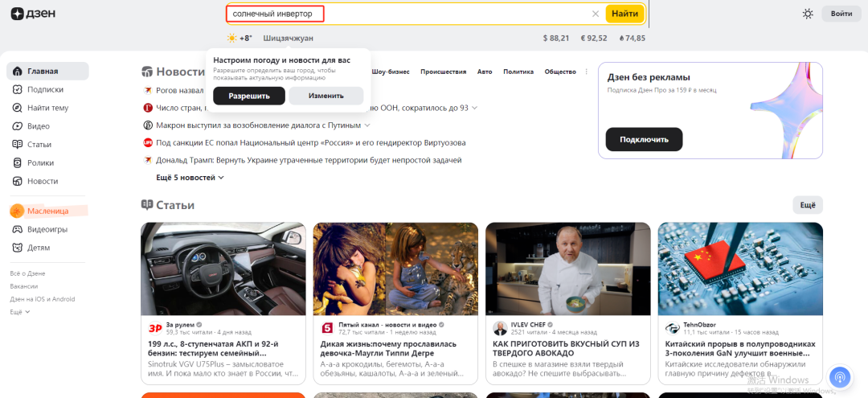Open Видеоигры sidebar item

pos(47,229)
